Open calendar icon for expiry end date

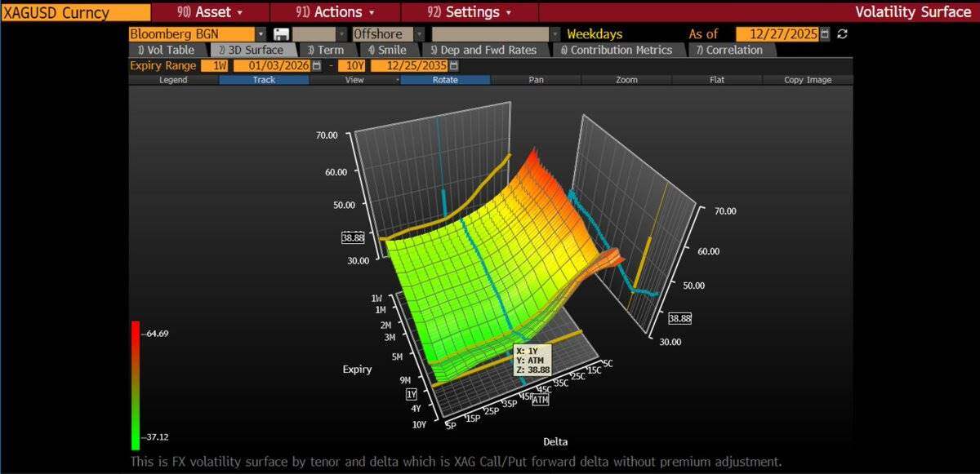coord(454,66)
